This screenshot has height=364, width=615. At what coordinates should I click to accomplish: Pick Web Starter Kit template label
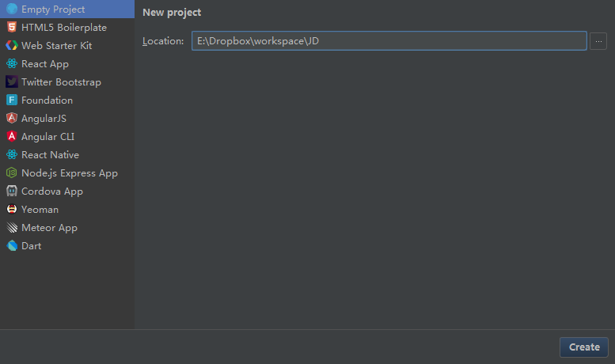coord(56,46)
